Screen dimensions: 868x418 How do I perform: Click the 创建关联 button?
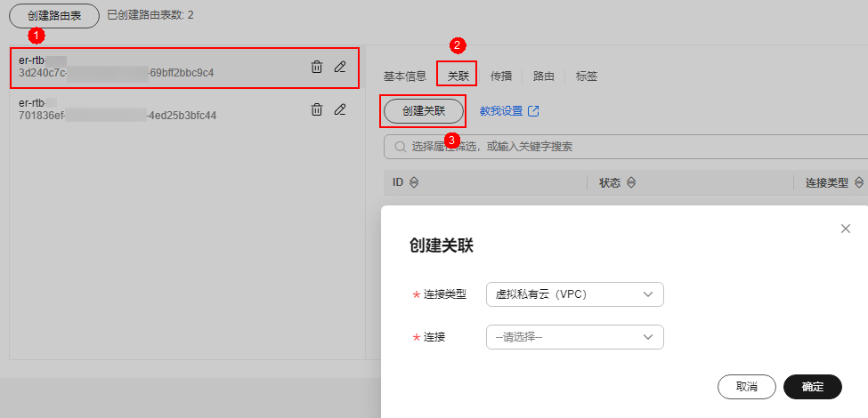click(424, 111)
